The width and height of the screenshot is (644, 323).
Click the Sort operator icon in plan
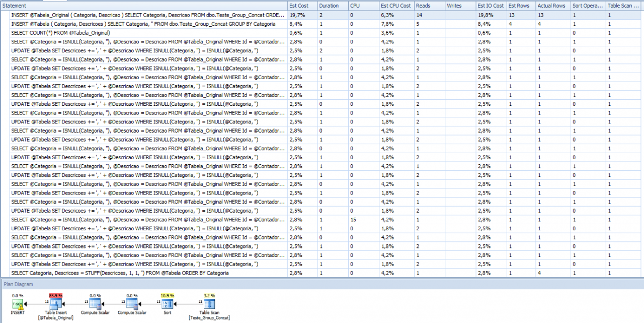pyautogui.click(x=168, y=304)
